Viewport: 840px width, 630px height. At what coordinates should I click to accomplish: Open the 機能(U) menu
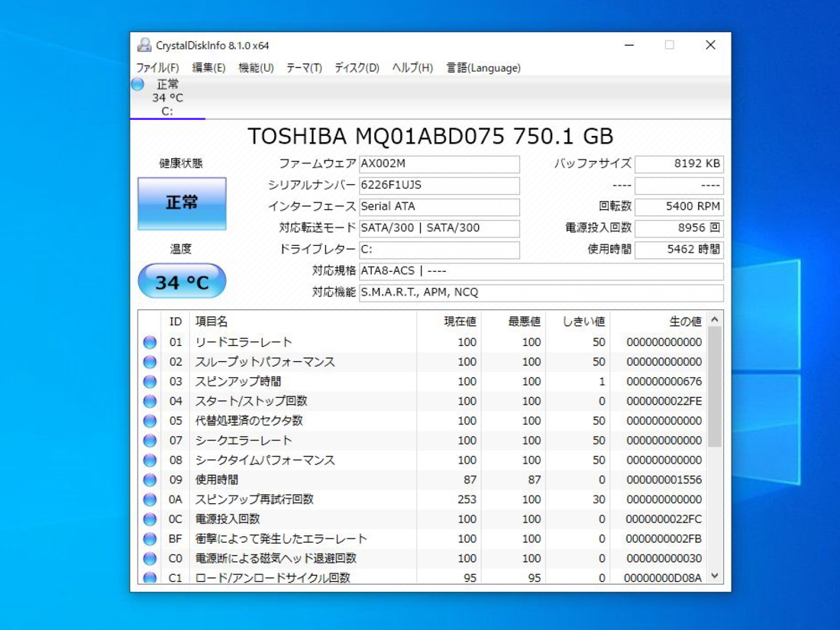coord(256,68)
